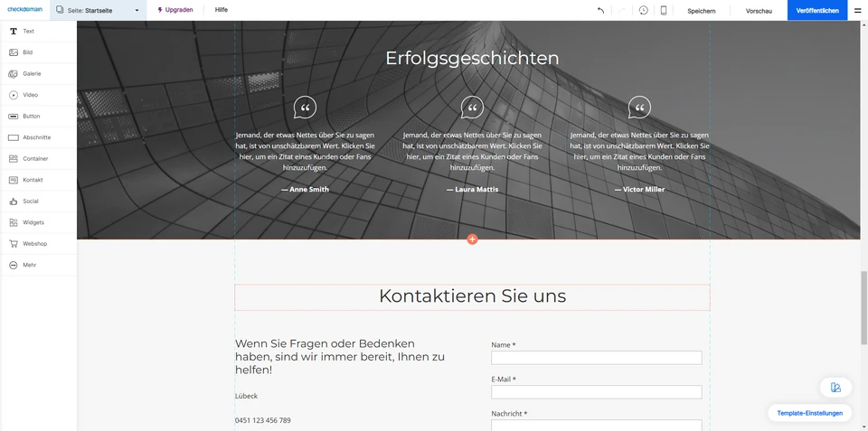Screen dimensions: 868x431
Task: Select the Kontakt element icon
Action: click(14, 180)
